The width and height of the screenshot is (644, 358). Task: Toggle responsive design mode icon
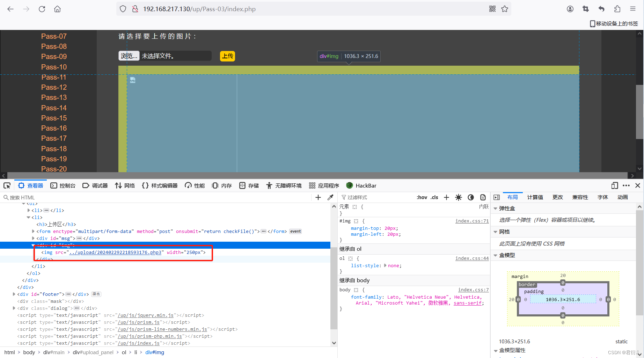pos(615,185)
